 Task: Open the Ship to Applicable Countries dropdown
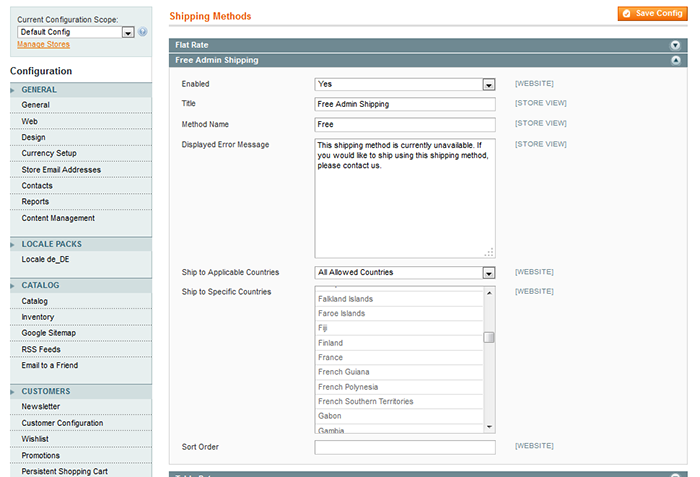pyautogui.click(x=405, y=272)
